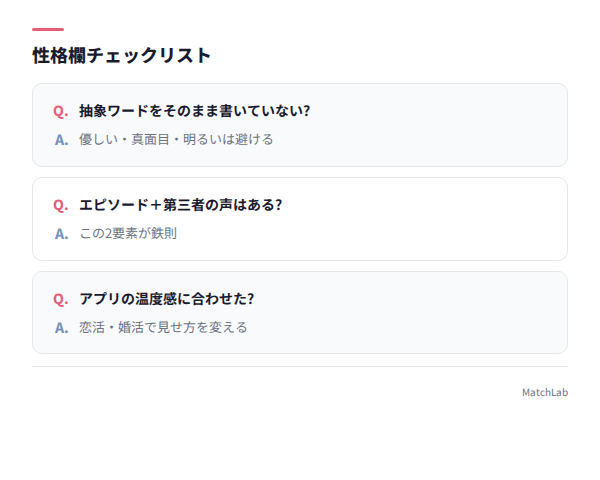The width and height of the screenshot is (600, 480).
Task: Click the first red Q. marker
Action: [61, 111]
